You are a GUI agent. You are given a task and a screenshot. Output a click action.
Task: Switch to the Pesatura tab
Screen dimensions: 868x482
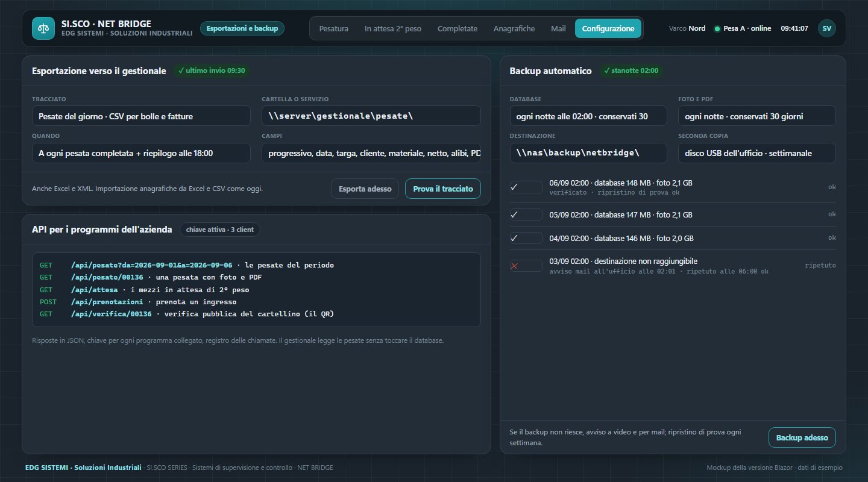(x=333, y=28)
